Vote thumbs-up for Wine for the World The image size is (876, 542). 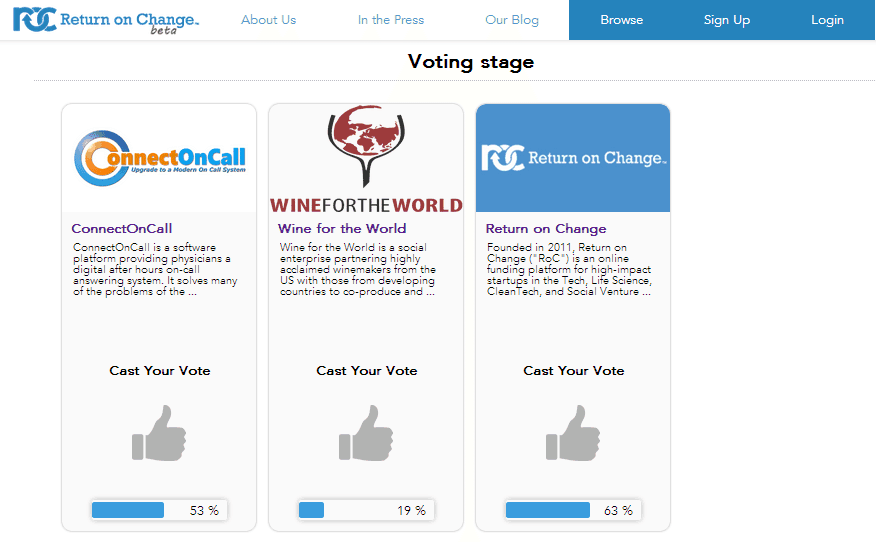pyautogui.click(x=366, y=432)
